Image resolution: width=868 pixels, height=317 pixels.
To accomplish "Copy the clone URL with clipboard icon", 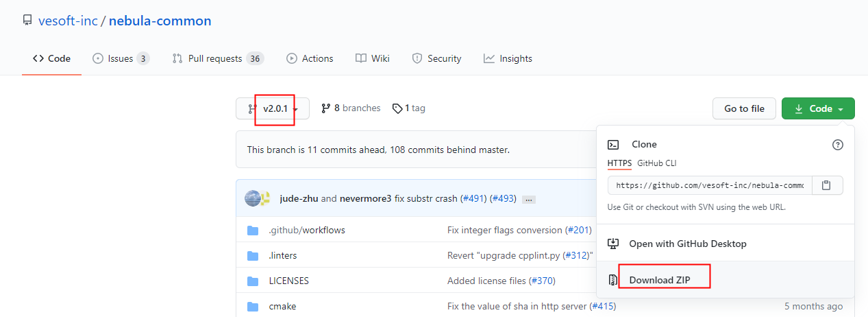I will pos(828,185).
